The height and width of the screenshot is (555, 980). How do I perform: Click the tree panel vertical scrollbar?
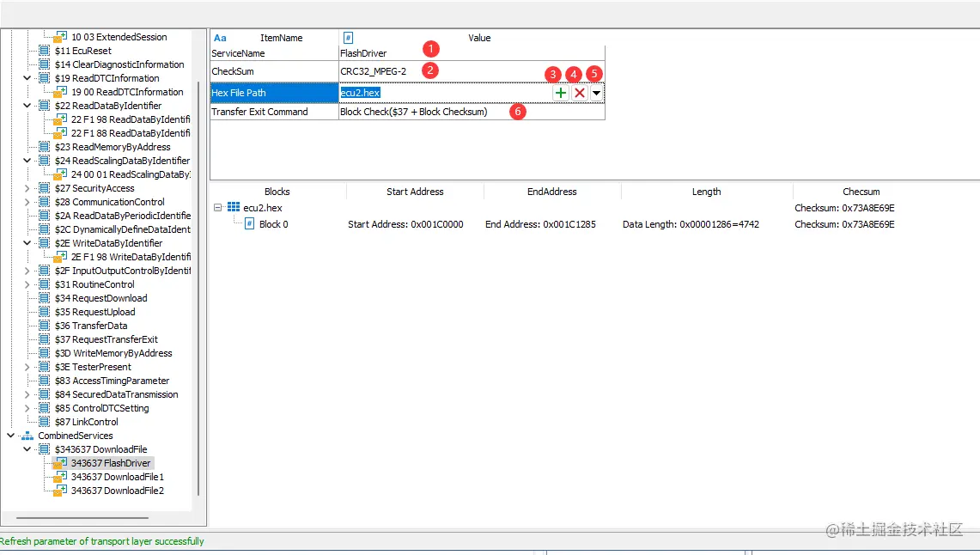(198, 288)
